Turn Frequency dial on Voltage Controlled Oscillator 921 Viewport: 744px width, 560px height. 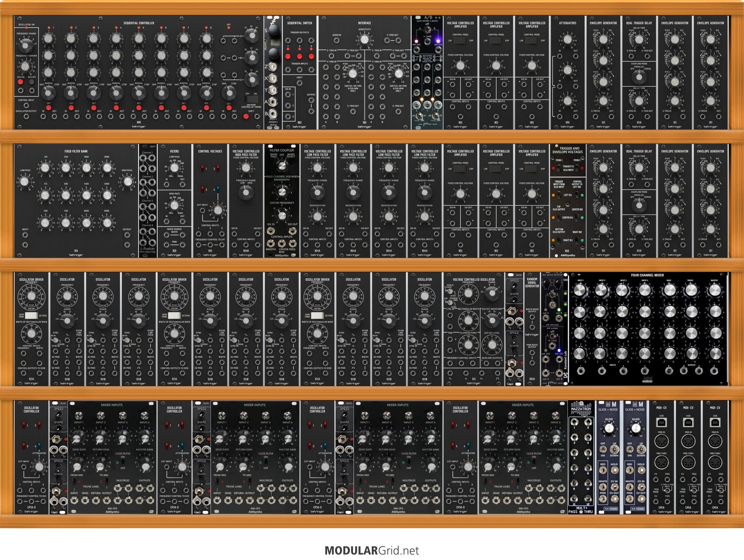click(x=468, y=294)
